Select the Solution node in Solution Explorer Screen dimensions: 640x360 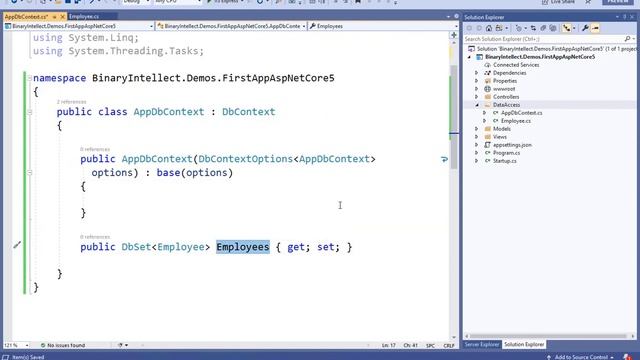coord(552,49)
